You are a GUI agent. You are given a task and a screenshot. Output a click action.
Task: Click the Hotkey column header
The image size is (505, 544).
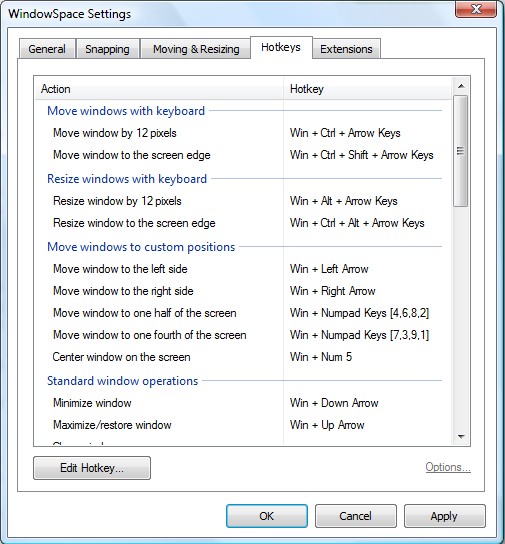367,89
